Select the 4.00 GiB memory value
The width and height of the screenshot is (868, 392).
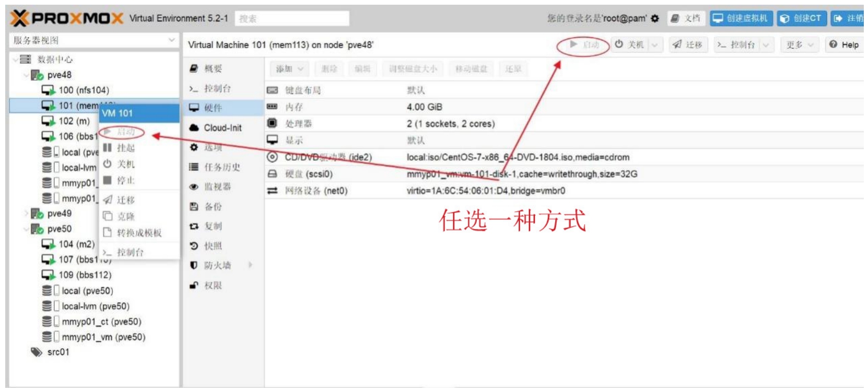(x=425, y=107)
